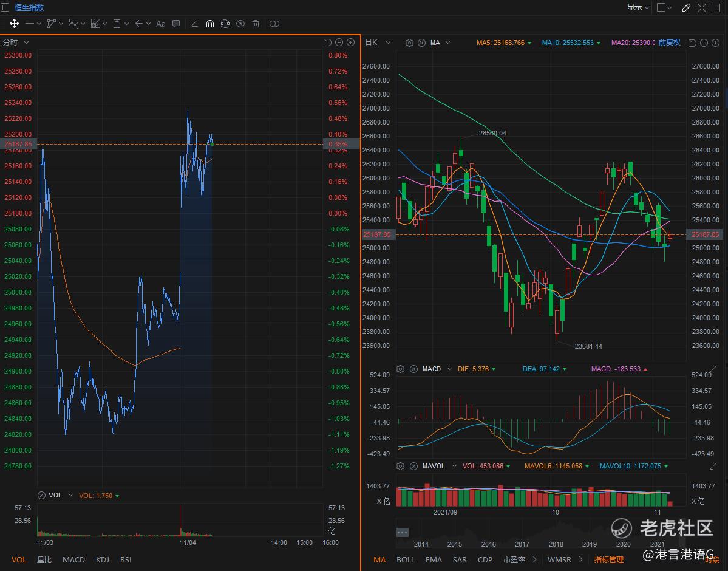This screenshot has height=571, width=728.
Task: Activate the magnet snap tool
Action: (x=210, y=24)
